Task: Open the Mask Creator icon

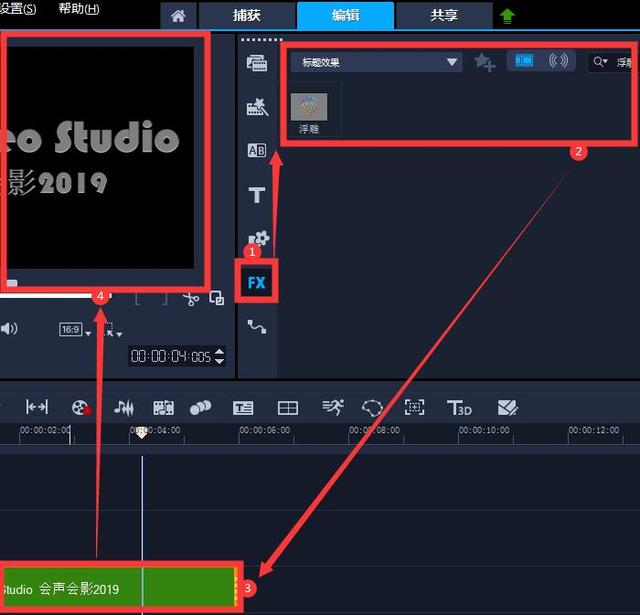Action: [372, 408]
